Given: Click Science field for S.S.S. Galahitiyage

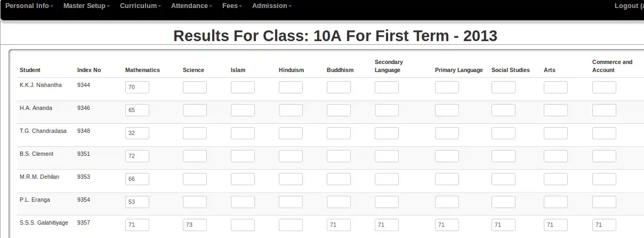Looking at the screenshot, I should pos(195,225).
